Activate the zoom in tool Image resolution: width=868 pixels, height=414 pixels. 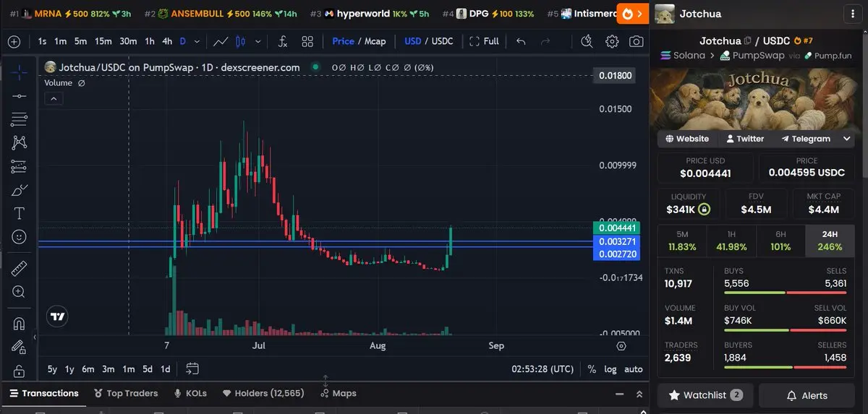coord(20,292)
